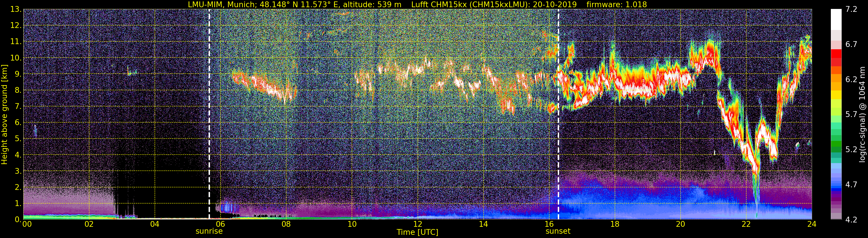The height and width of the screenshot is (238, 868).
Task: Click the '13.' height axis tick label
Action: coord(16,10)
